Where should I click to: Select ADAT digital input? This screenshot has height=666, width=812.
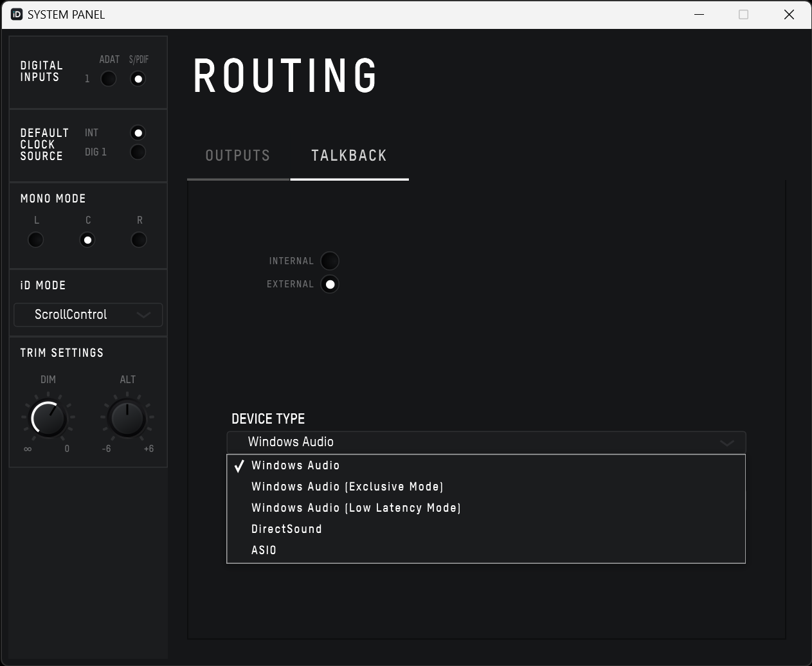click(x=109, y=79)
